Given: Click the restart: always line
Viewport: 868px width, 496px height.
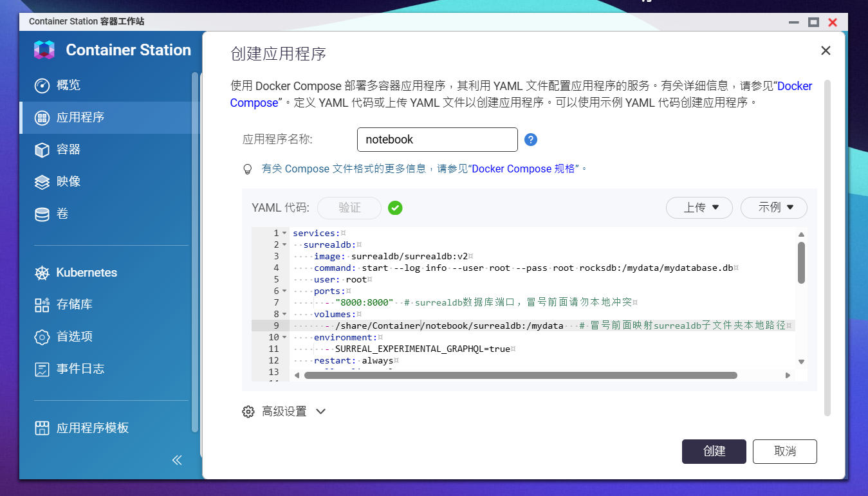Looking at the screenshot, I should point(356,361).
